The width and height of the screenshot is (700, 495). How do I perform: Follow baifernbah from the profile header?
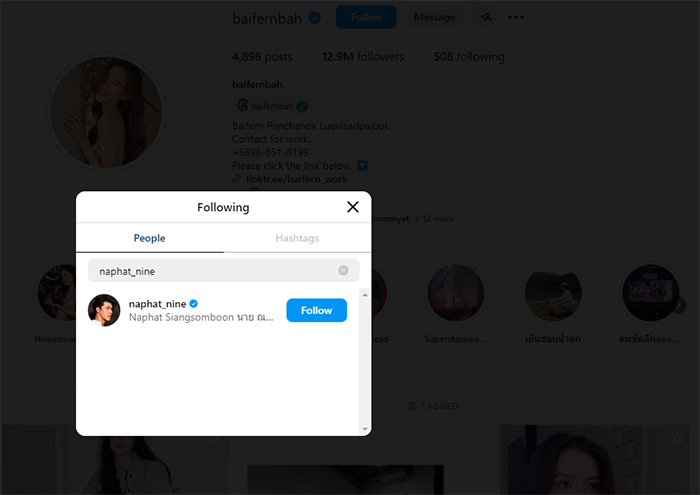365,17
